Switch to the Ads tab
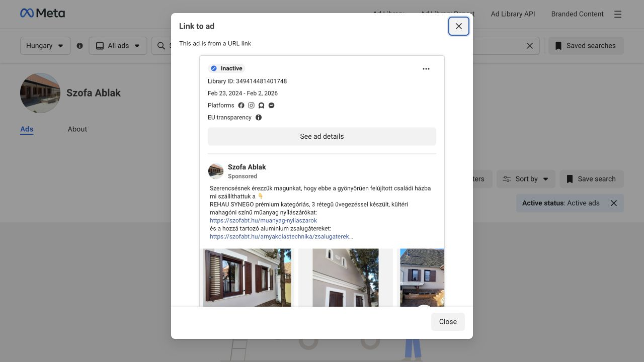This screenshot has height=362, width=644. tap(27, 129)
